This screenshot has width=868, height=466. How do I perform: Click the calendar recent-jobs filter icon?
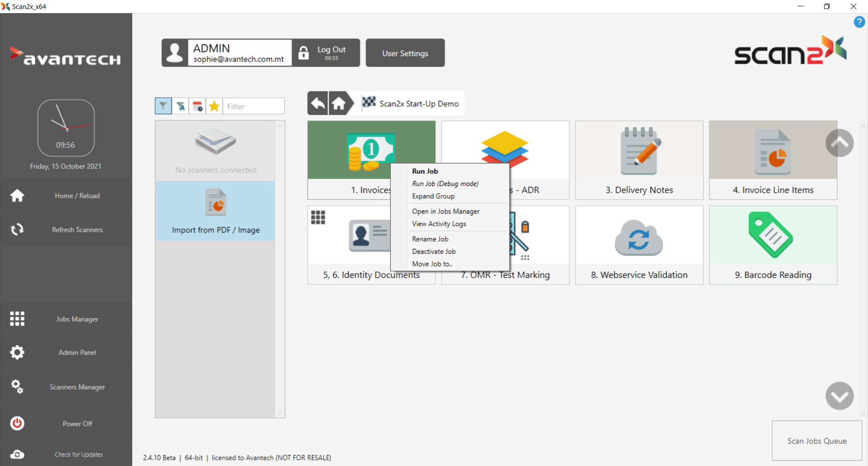tap(198, 106)
